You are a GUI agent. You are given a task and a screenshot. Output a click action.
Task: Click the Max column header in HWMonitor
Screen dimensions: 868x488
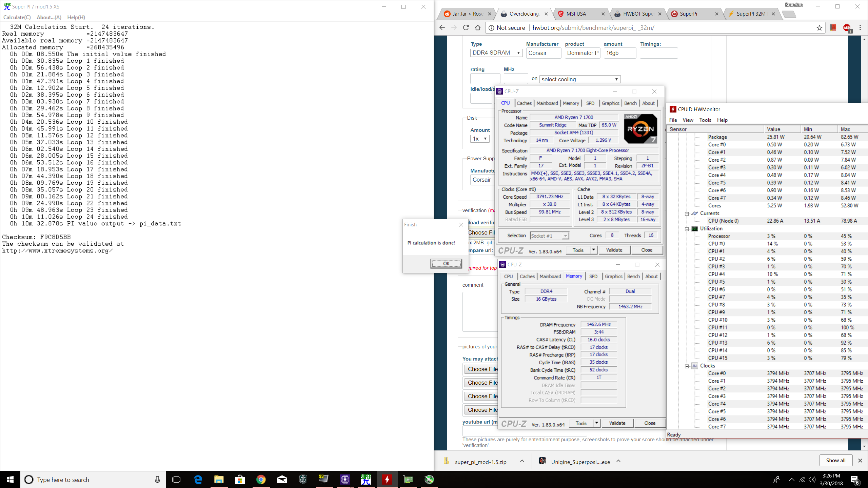(853, 129)
